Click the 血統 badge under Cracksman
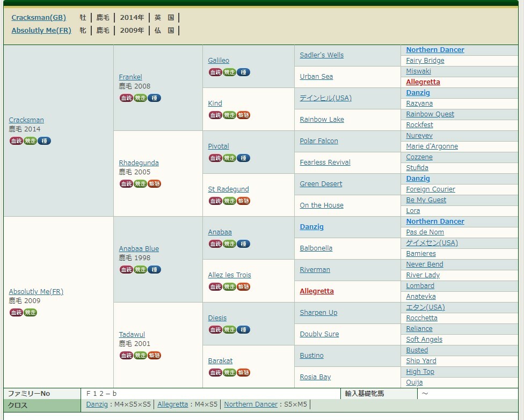The height and width of the screenshot is (420, 524). pos(16,141)
